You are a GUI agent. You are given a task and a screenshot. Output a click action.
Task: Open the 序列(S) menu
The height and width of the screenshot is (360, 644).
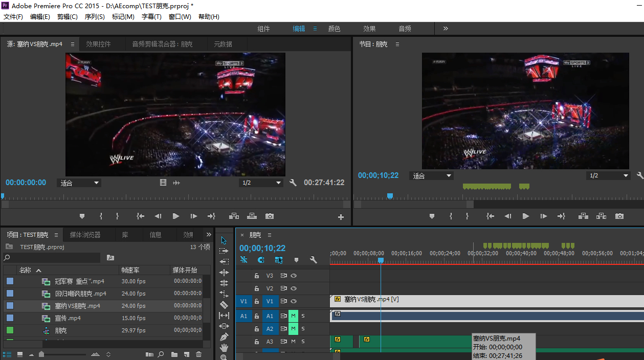pos(94,16)
